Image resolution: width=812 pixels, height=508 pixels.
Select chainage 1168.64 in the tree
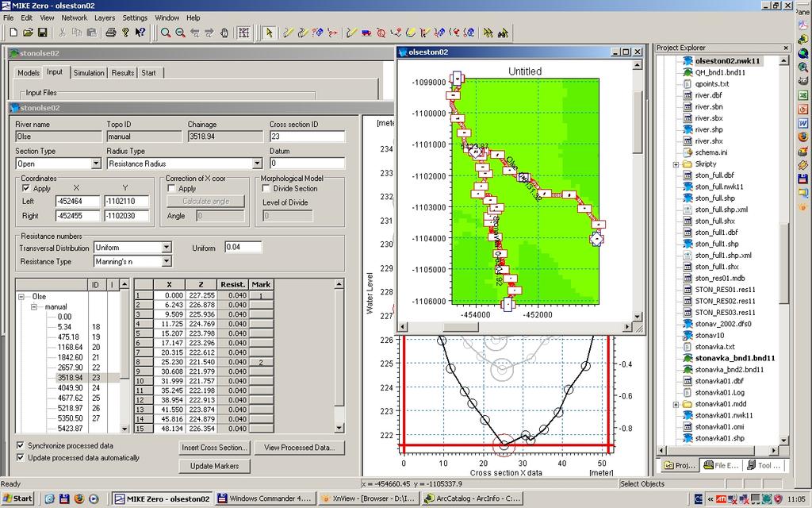tap(70, 348)
